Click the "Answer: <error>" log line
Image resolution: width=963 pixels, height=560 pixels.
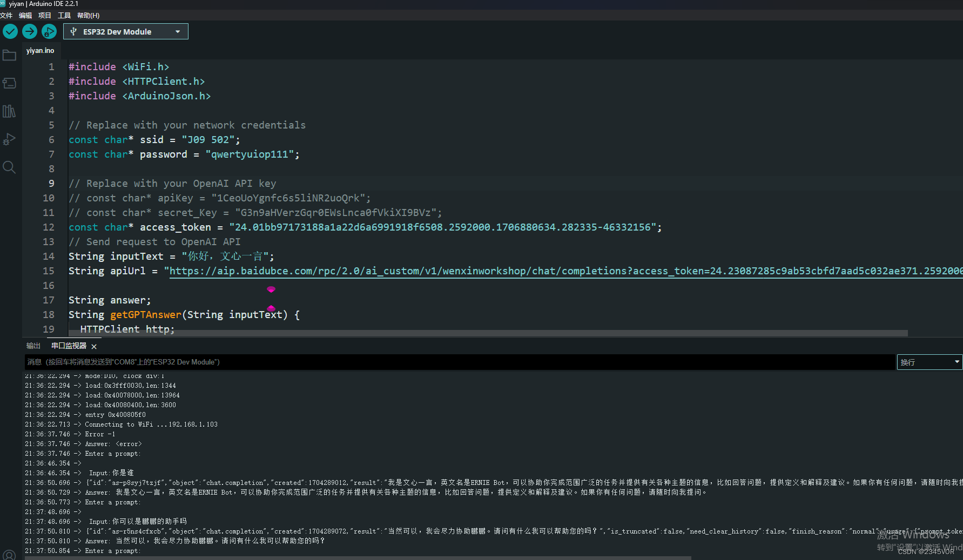click(x=83, y=444)
